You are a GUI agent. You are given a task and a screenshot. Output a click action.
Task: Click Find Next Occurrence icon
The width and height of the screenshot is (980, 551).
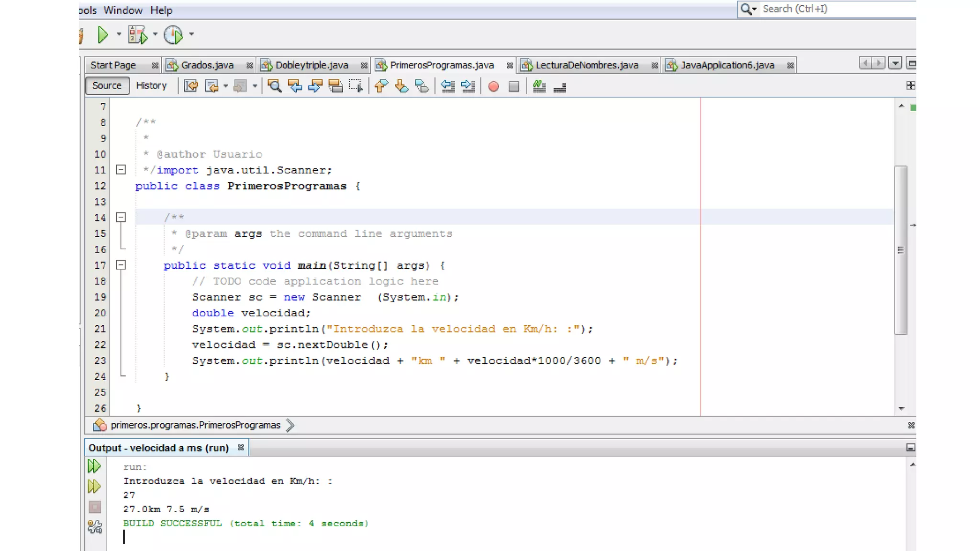pos(315,86)
